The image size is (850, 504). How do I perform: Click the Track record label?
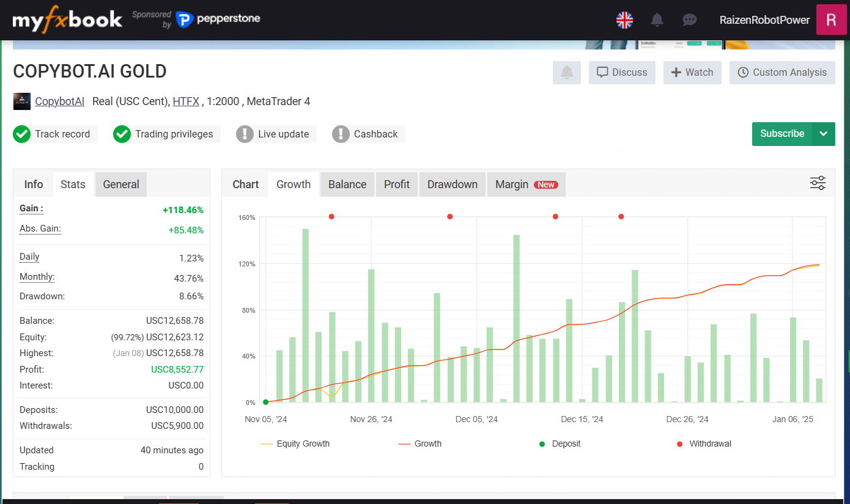[62, 134]
